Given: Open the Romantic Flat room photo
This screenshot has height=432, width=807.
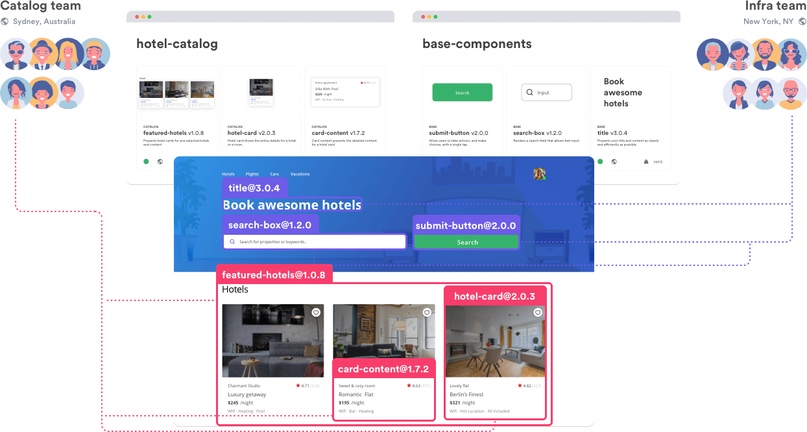Looking at the screenshot, I should (384, 331).
